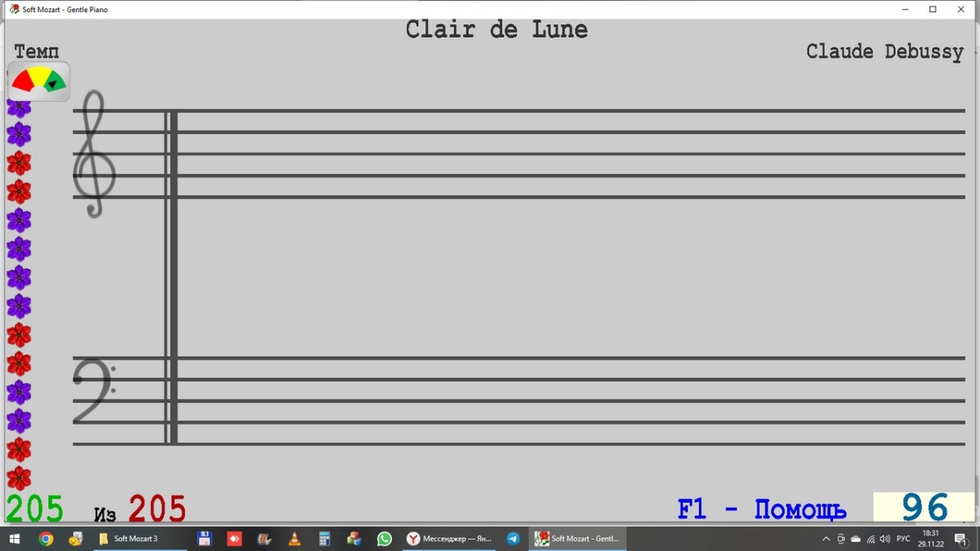Close the Soft Mozart - Gentle Piano window
Image resolution: width=980 pixels, height=551 pixels.
click(x=961, y=10)
